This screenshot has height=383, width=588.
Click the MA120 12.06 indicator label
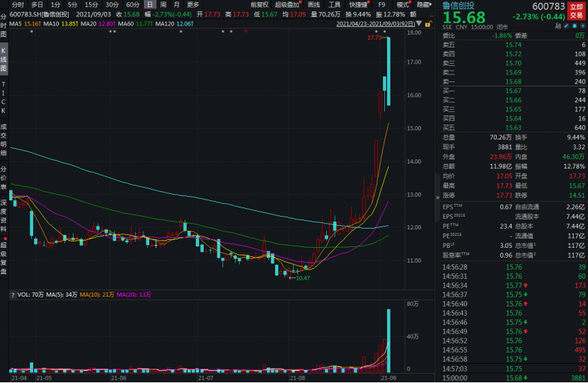(x=174, y=23)
